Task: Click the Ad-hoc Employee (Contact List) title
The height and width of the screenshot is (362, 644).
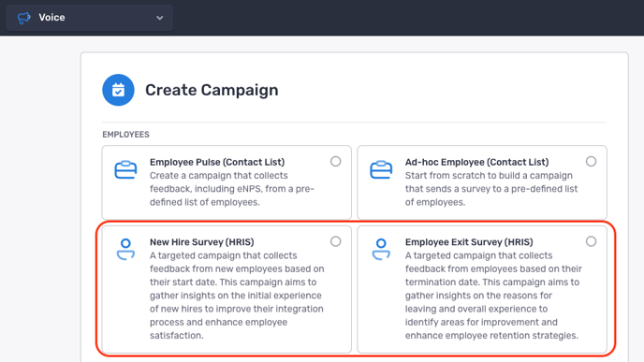Action: [x=476, y=162]
